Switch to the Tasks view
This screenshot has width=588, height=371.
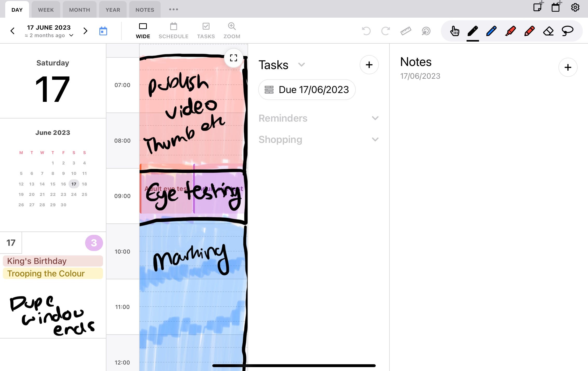206,31
